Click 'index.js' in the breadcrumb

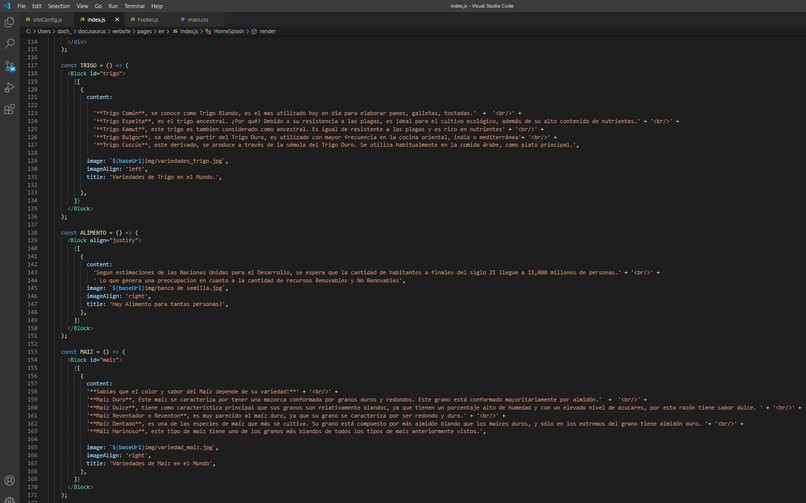(x=189, y=31)
